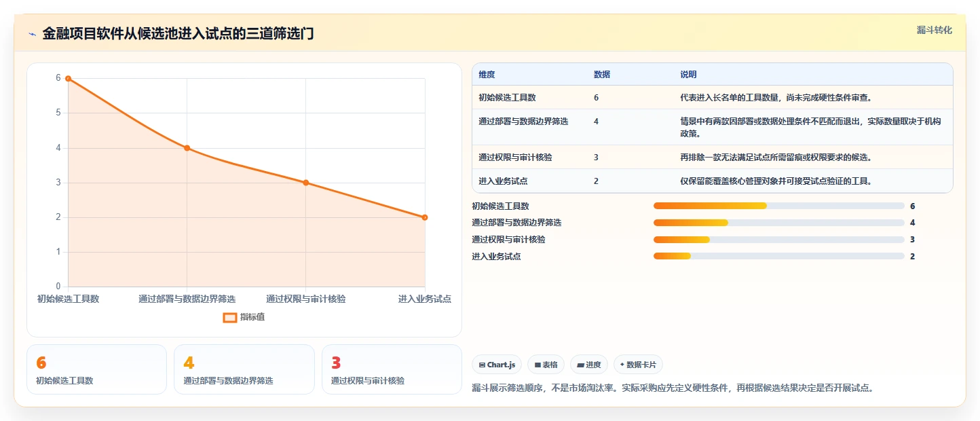Screen dimensions: 980x421
Task: Click the description starting 仅保留能覆盖核心管理对象
Action: click(776, 181)
